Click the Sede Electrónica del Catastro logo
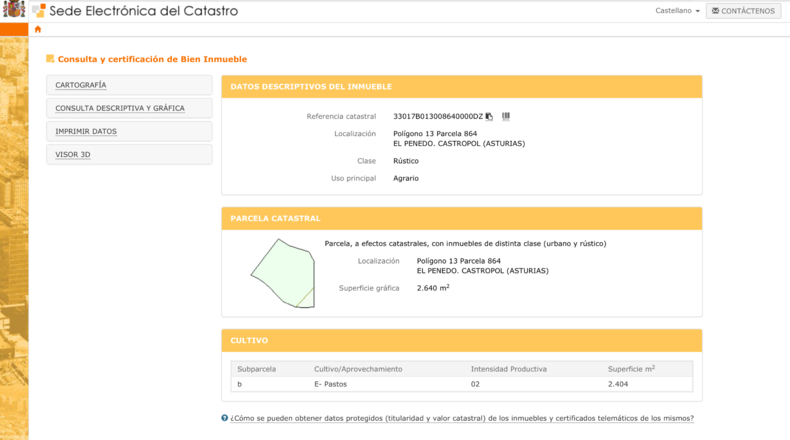 click(135, 11)
